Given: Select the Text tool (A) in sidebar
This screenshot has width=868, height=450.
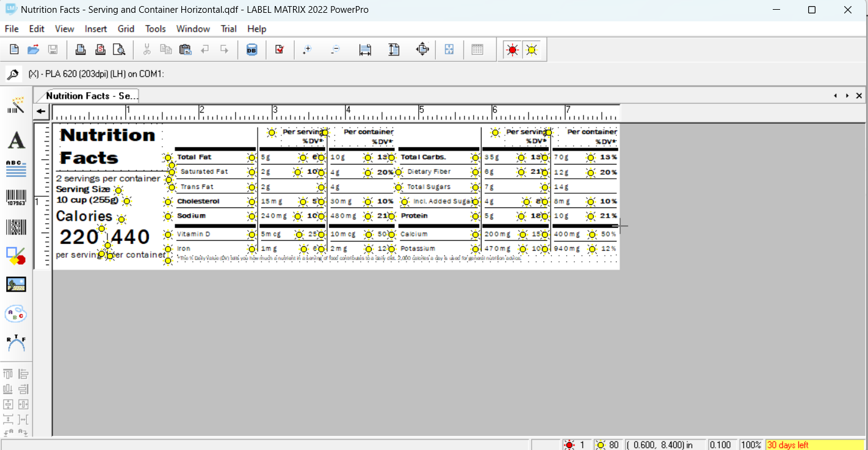Looking at the screenshot, I should pos(16,140).
